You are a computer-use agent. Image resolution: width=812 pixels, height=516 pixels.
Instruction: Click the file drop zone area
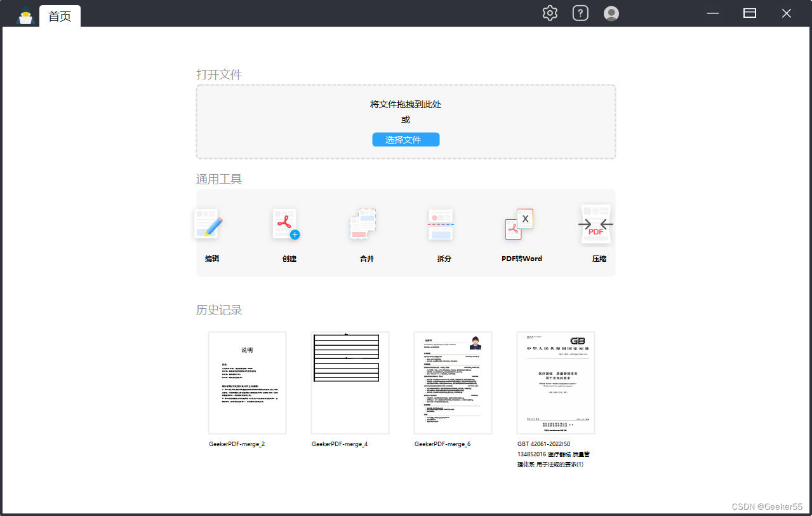(406, 121)
